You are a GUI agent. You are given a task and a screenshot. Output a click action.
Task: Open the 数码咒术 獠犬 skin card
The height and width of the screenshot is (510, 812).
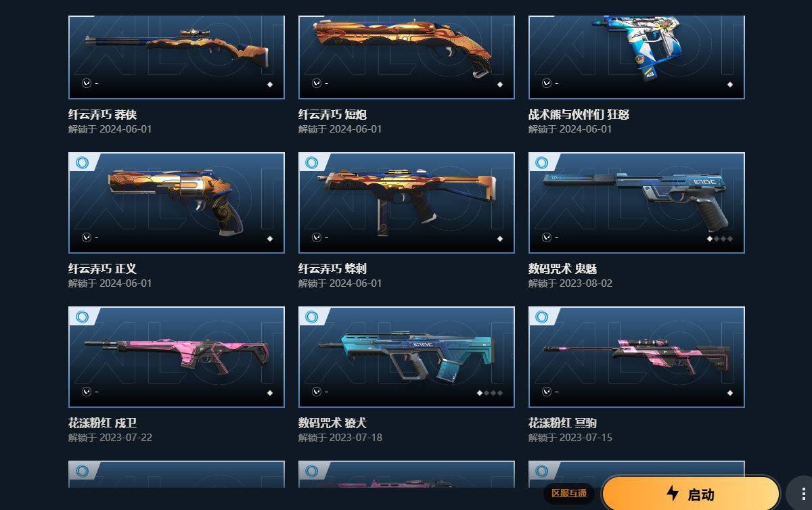tap(407, 357)
